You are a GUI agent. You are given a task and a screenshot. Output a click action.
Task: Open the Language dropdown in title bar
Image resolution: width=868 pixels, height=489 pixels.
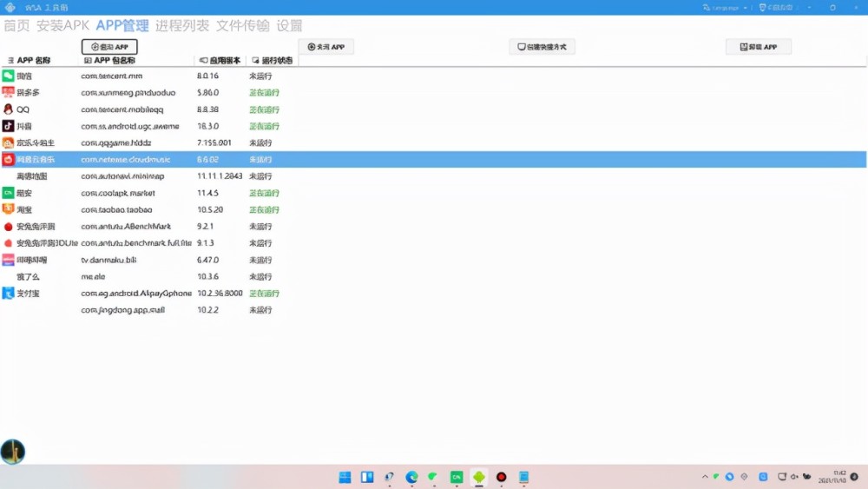[725, 8]
